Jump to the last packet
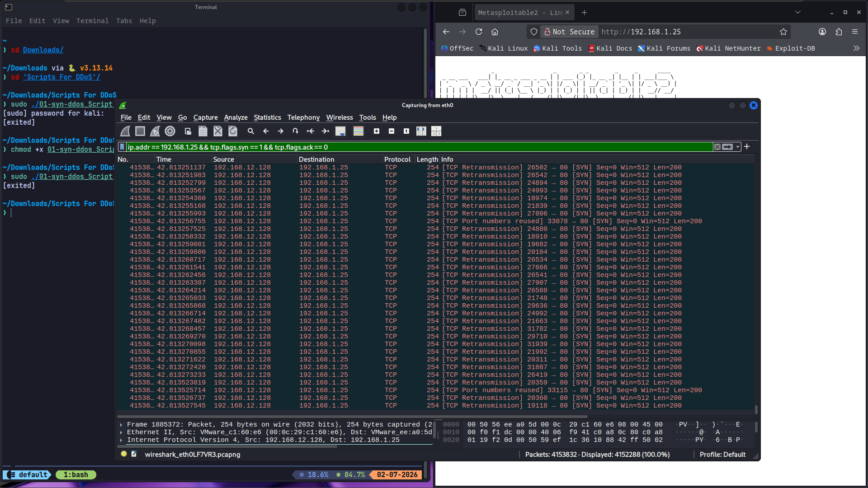 (325, 131)
